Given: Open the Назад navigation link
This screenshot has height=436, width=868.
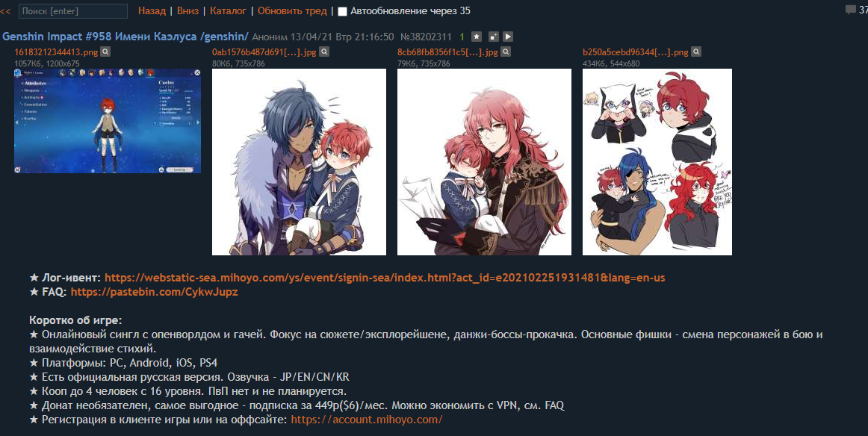Looking at the screenshot, I should click(x=152, y=10).
